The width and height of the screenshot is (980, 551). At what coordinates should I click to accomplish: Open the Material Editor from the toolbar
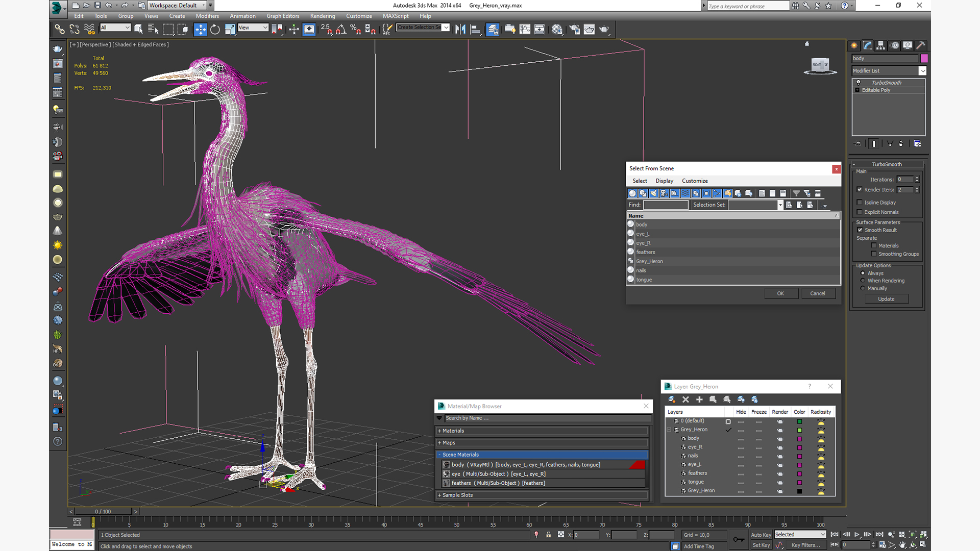click(x=557, y=30)
